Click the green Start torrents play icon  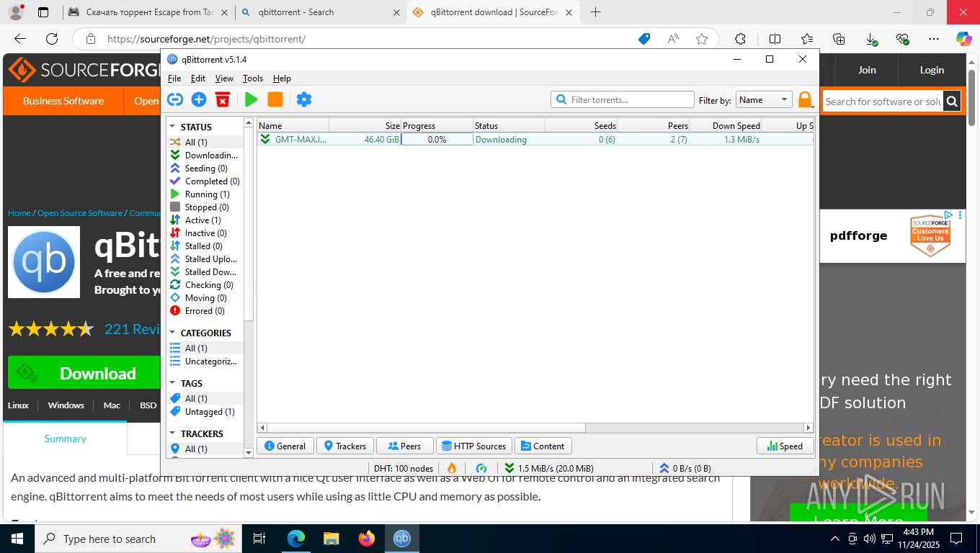tap(251, 99)
